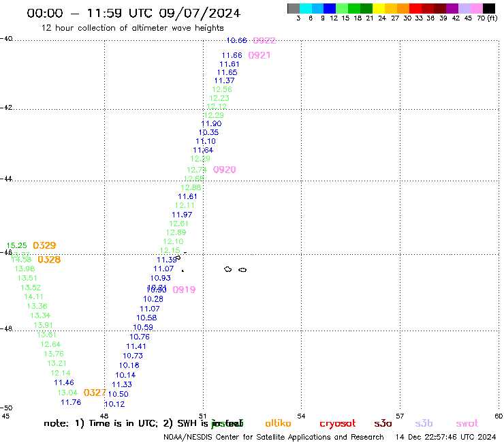Click the bright orange swatch above 30
Viewport: 504px width, 443px height.
pyautogui.click(x=403, y=8)
